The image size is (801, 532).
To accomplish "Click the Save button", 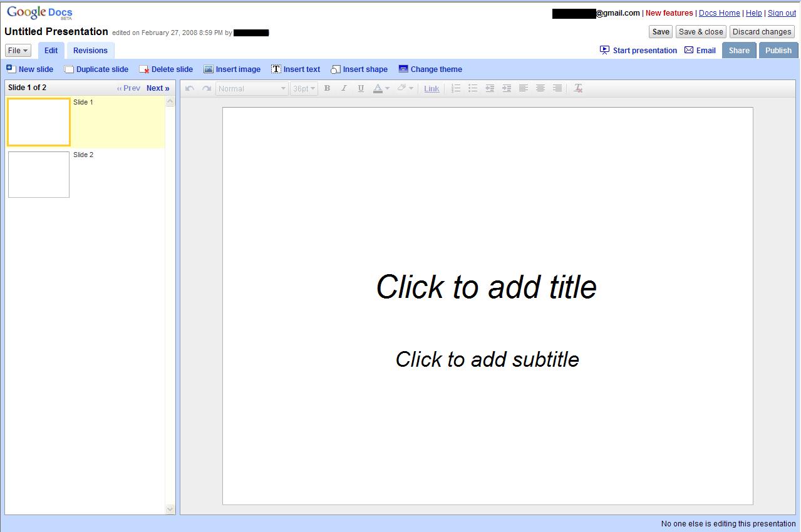I will pos(661,32).
